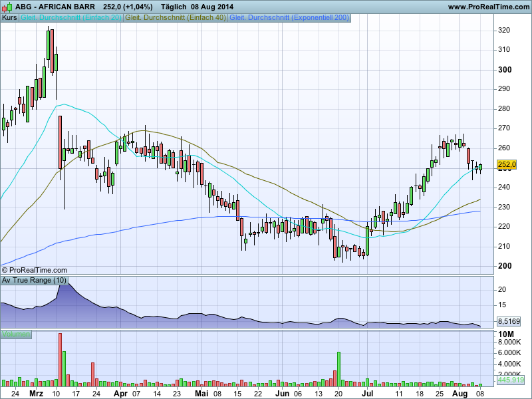This screenshot has height=399, width=532.
Task: Click the candlestick chart icon in title bar
Action: click(x=7, y=7)
